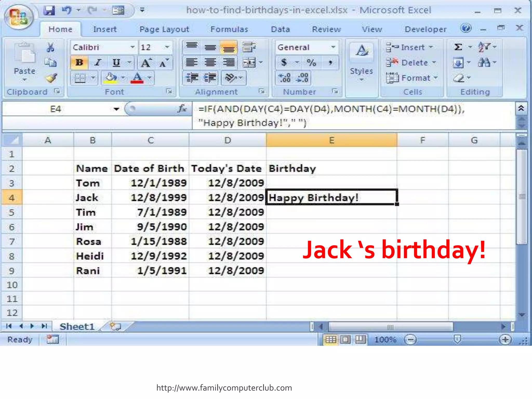Apply Comma Style number format
Screen dimensions: 532x399
[330, 63]
